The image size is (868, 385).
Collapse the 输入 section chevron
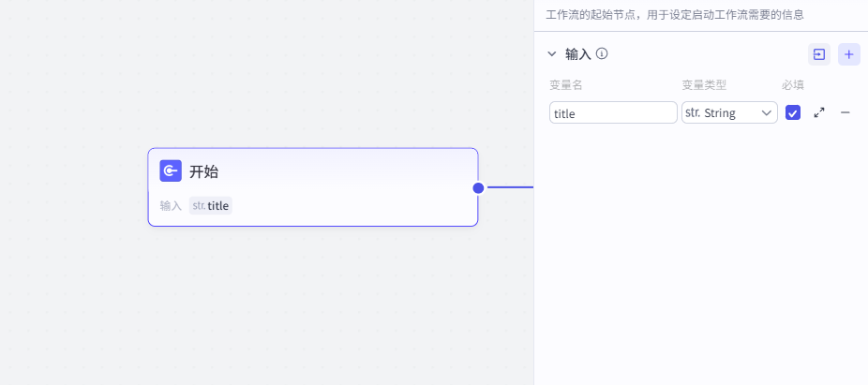[552, 54]
